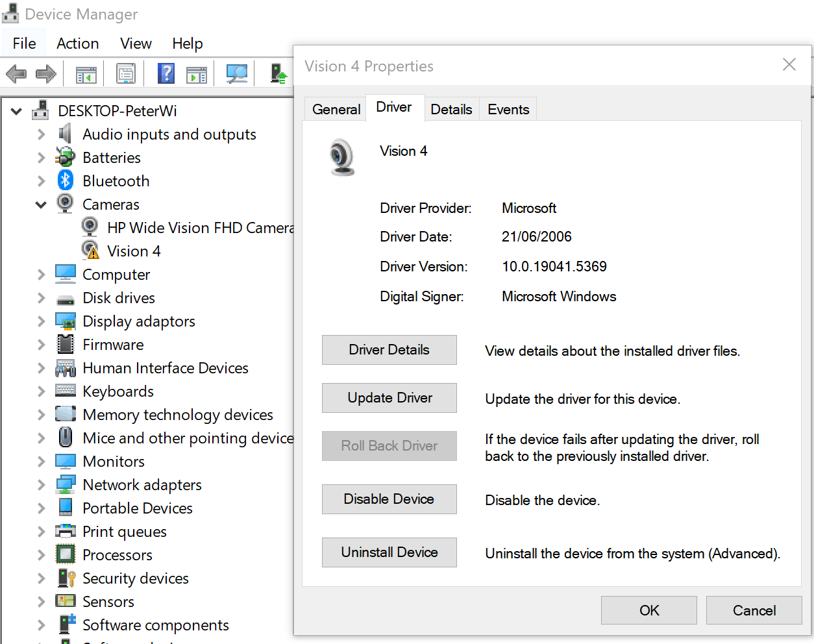The image size is (814, 644).
Task: Click the Bluetooth logo icon
Action: click(x=65, y=180)
